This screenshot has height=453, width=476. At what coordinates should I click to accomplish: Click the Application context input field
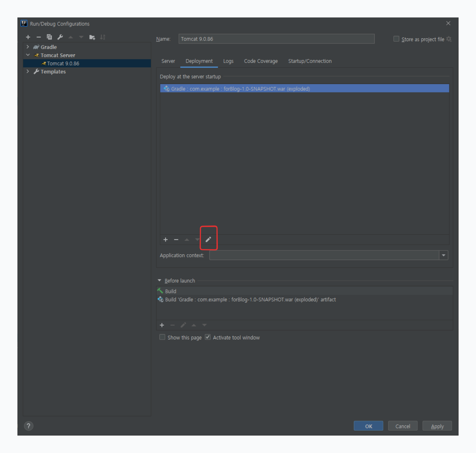pyautogui.click(x=324, y=255)
